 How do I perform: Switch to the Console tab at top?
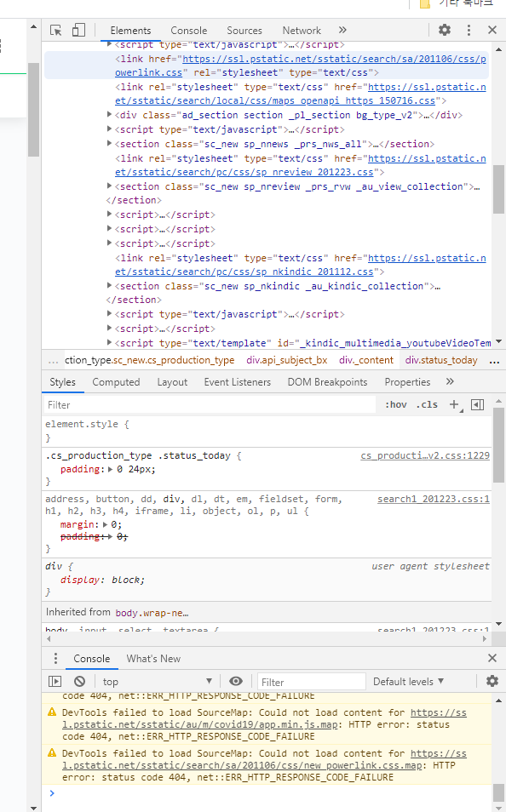(x=189, y=31)
